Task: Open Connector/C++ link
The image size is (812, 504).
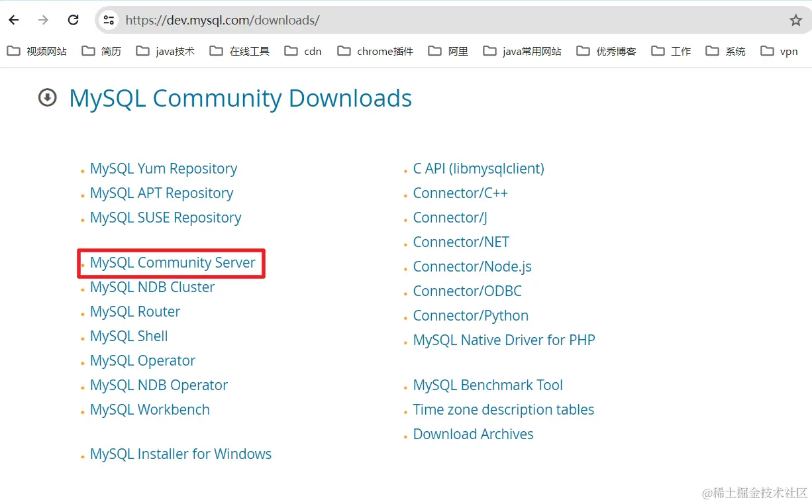Action: pos(460,193)
